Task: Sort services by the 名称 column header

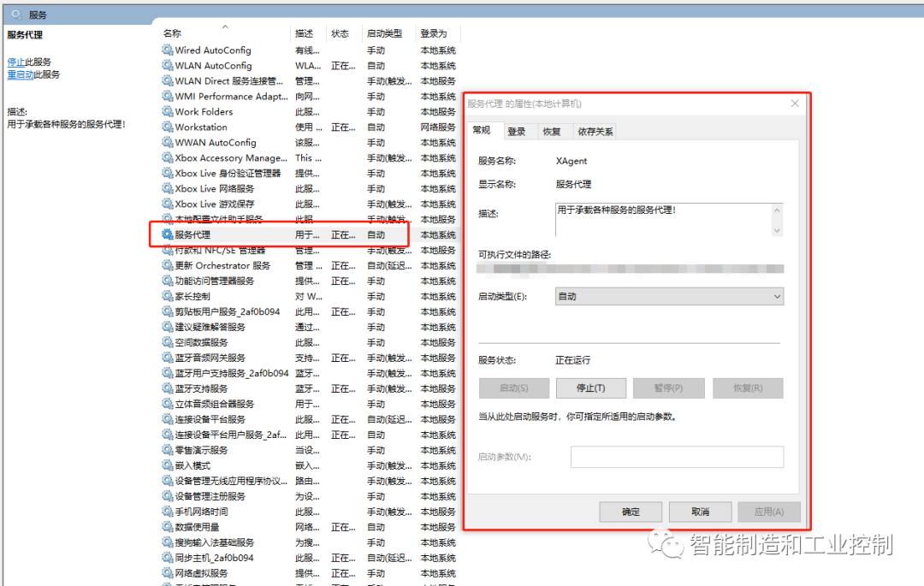Action: click(x=173, y=33)
